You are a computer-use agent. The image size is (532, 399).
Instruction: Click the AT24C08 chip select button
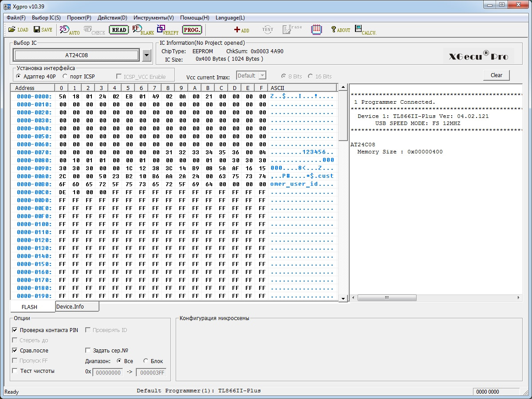click(76, 55)
